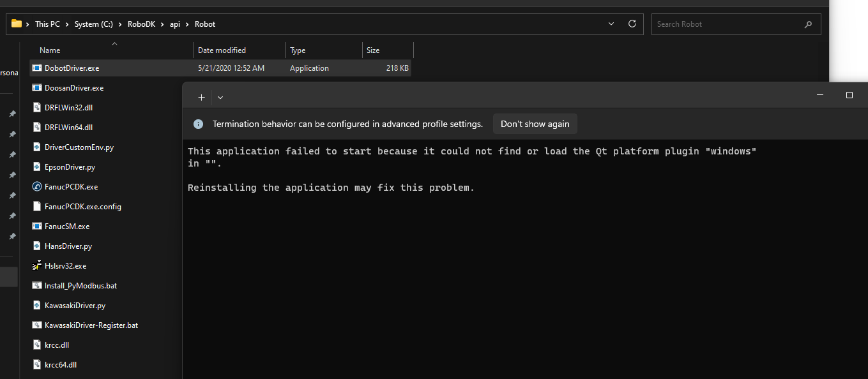Viewport: 868px width, 379px height.
Task: Select the KawasakiDriver-Register.bat file
Action: point(91,325)
